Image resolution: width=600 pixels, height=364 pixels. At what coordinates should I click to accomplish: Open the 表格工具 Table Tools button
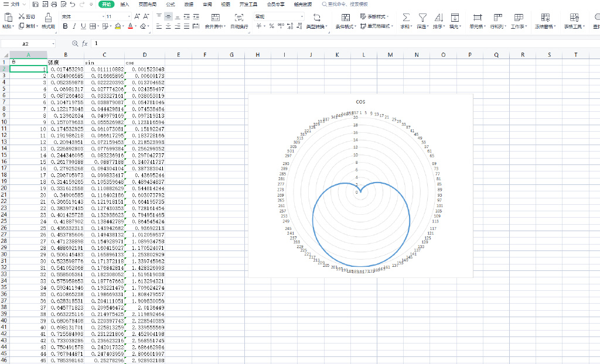pyautogui.click(x=574, y=20)
